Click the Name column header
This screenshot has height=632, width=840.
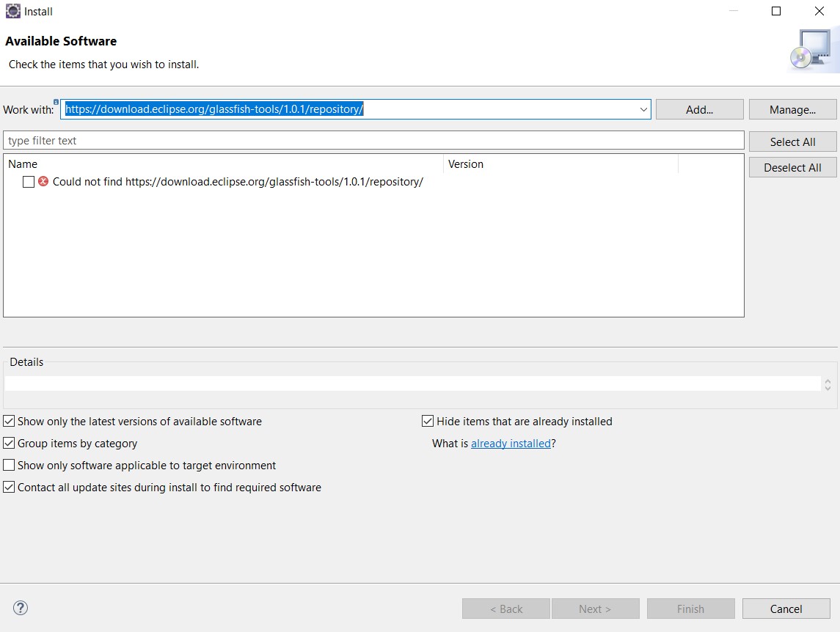tap(224, 164)
